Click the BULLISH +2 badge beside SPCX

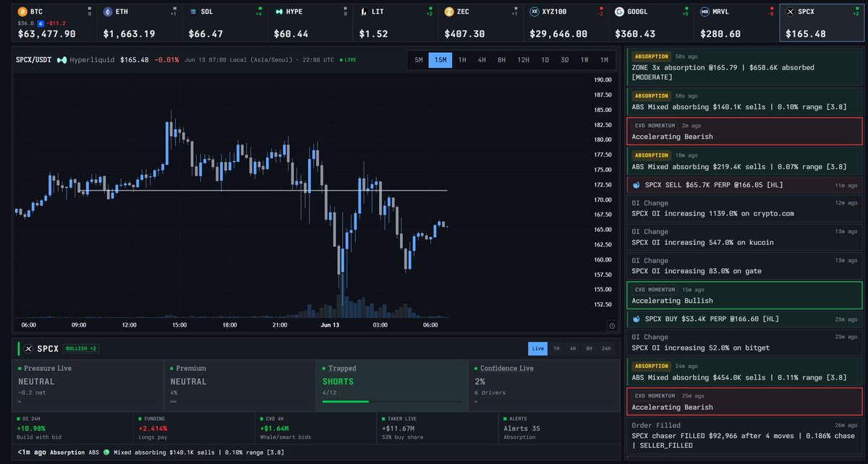(x=82, y=348)
